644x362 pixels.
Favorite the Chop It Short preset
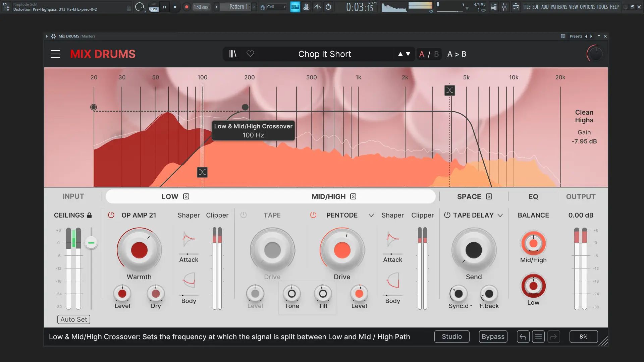tap(250, 54)
